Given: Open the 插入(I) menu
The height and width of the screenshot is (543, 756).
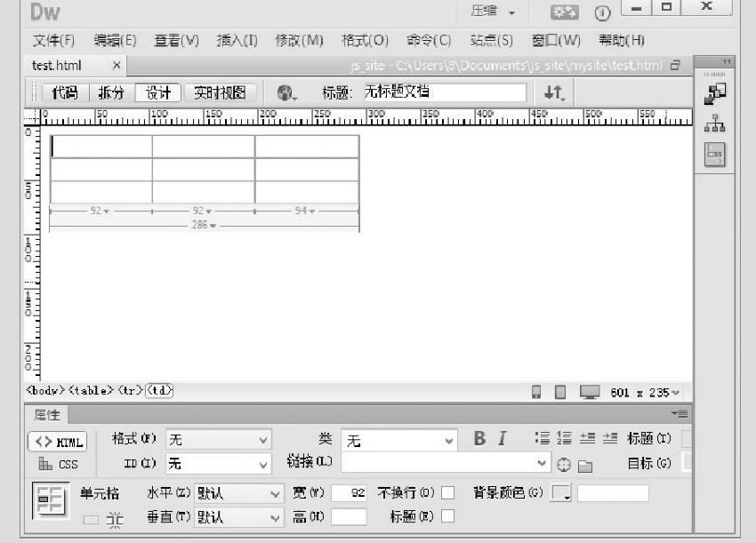Looking at the screenshot, I should coord(237,41).
